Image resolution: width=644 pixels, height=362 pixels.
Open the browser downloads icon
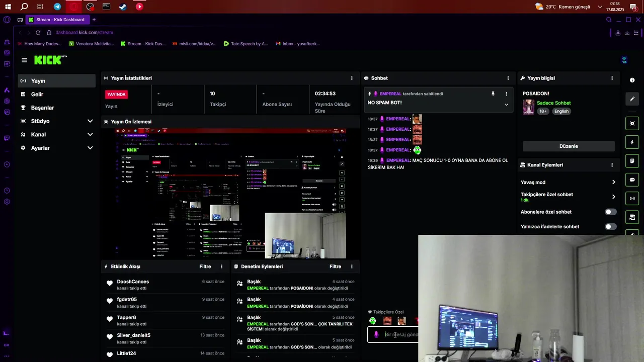pos(627,33)
